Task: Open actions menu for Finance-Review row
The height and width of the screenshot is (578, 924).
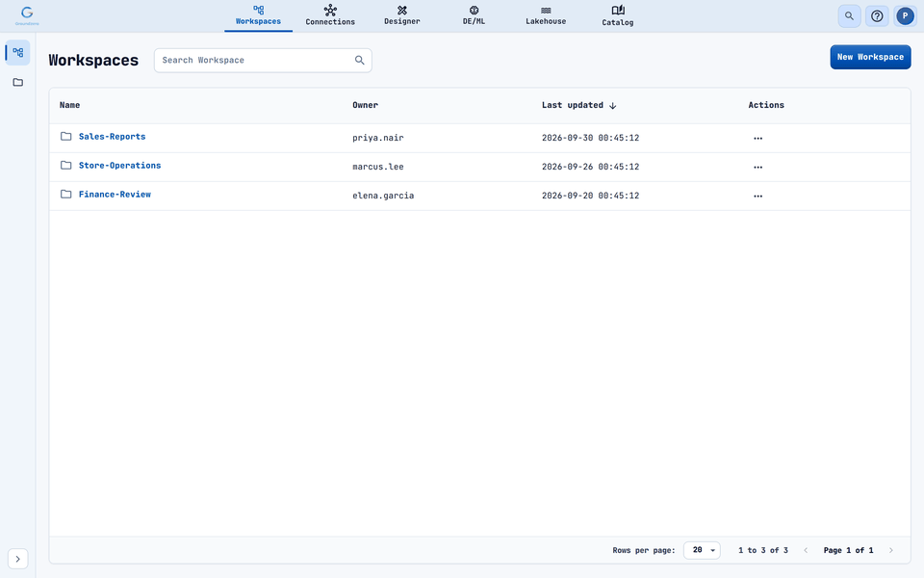Action: [757, 196]
